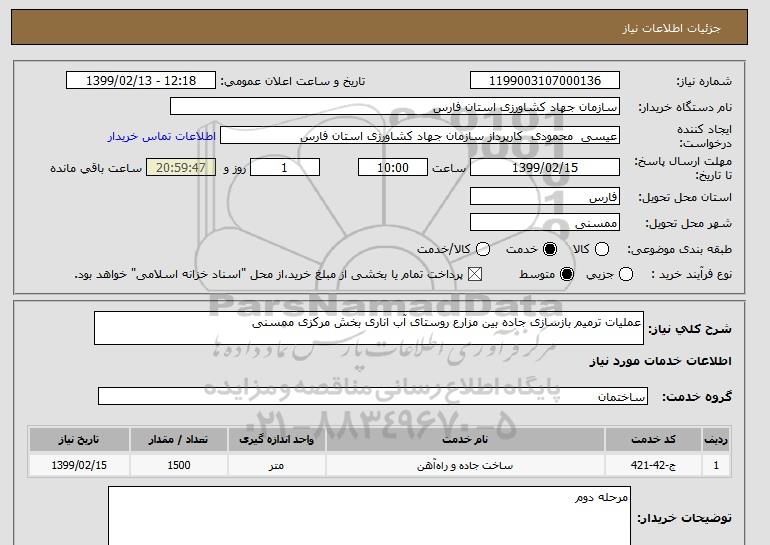Click the ردیف column header
Screen dimensions: 770x545
716,439
